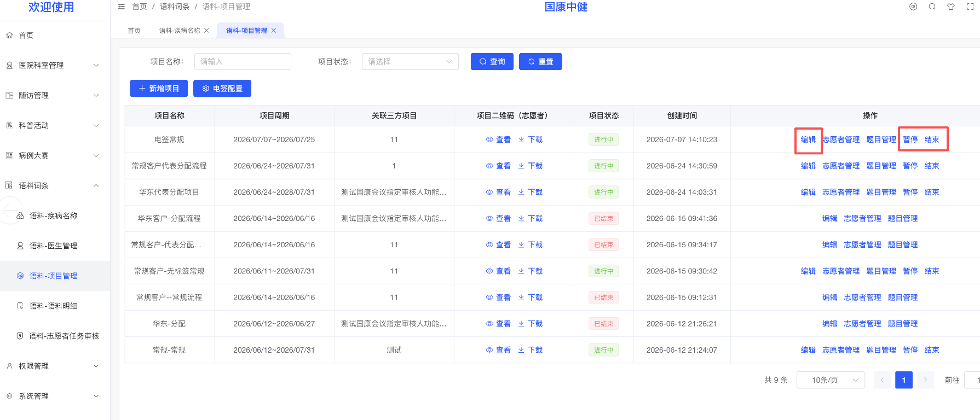Close the 语料-项目管理 tab
Screen dimensions: 980x420
(274, 31)
